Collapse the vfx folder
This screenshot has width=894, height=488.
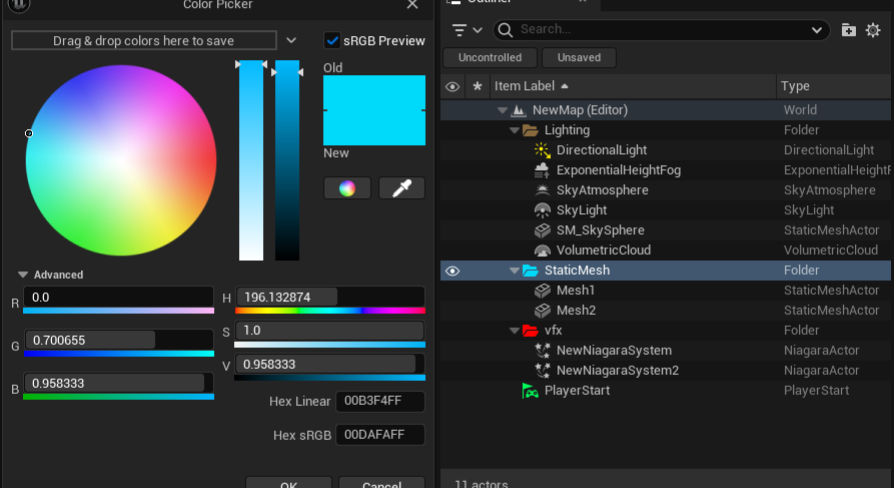click(514, 331)
